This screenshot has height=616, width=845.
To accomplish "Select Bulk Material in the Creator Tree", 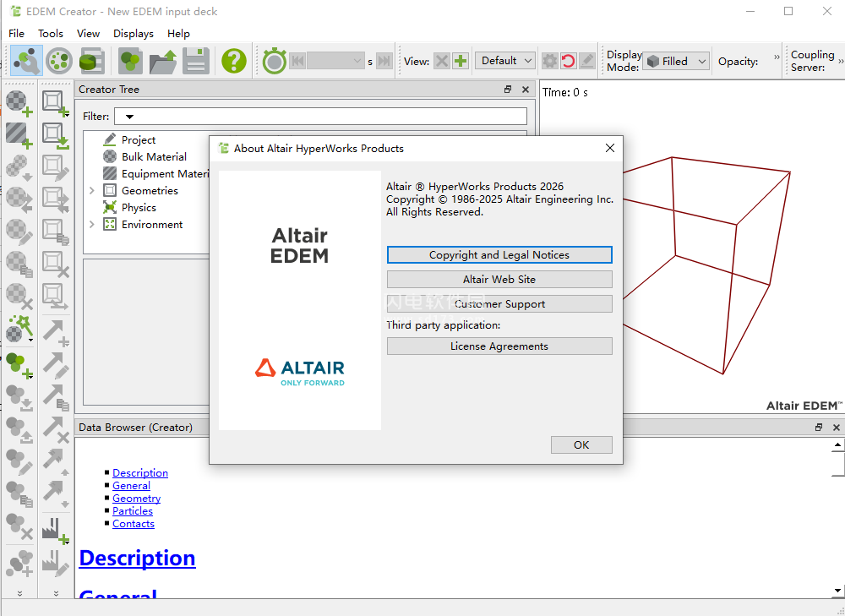I will 154,157.
